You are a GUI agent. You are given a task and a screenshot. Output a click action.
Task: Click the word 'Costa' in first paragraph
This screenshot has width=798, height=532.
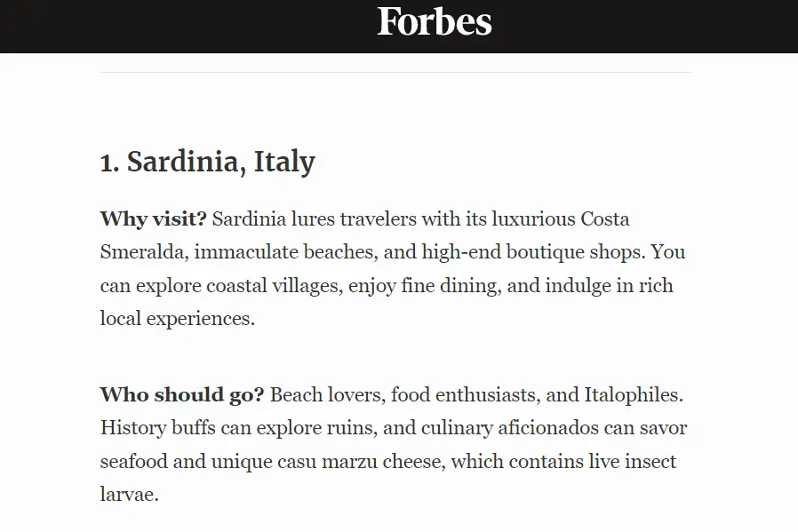tap(605, 219)
